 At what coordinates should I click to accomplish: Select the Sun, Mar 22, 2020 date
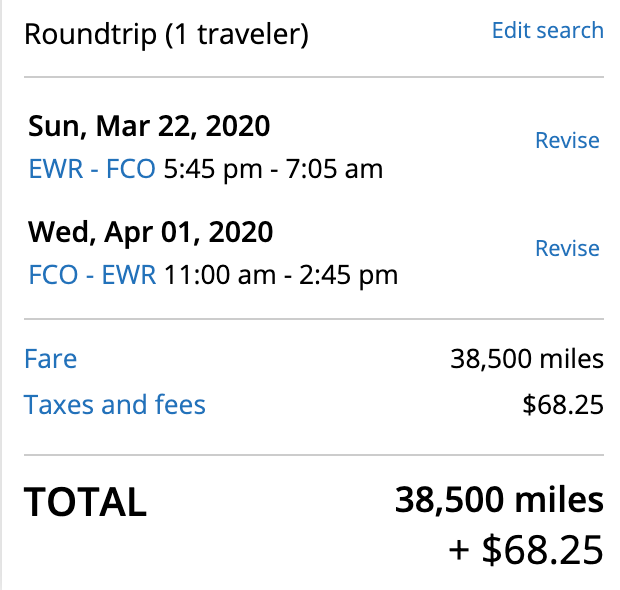coord(149,126)
